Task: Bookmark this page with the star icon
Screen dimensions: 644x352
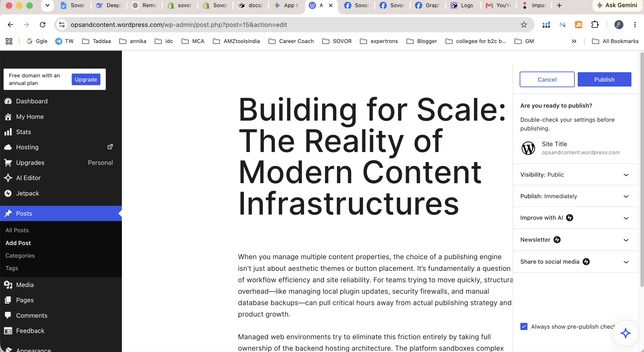Action: pyautogui.click(x=524, y=25)
